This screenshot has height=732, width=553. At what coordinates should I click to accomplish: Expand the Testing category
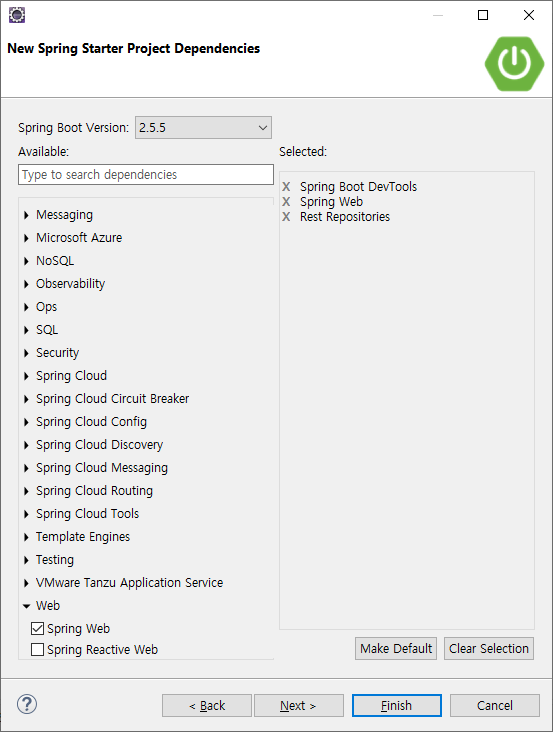[x=26, y=560]
